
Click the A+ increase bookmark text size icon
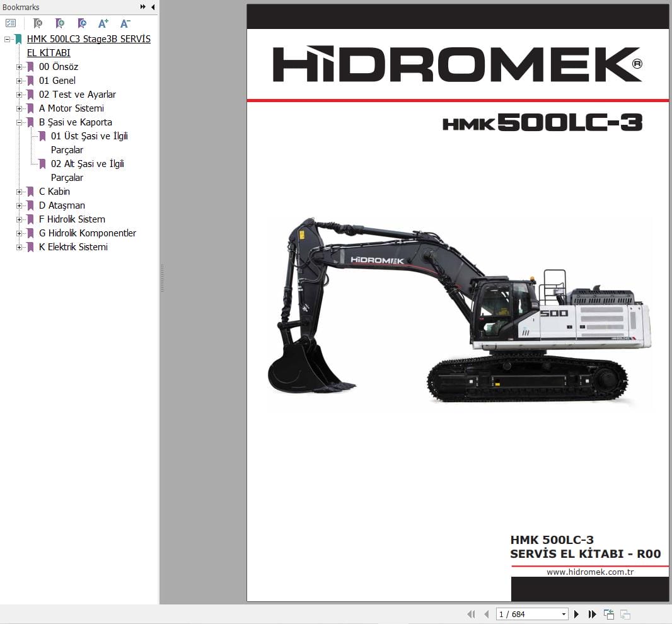click(103, 23)
